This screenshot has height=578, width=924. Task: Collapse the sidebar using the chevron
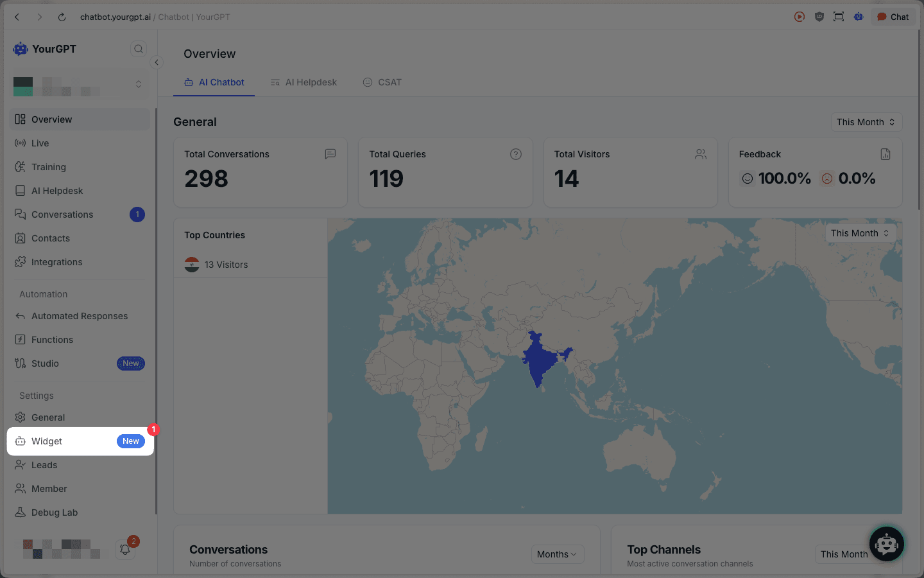157,62
